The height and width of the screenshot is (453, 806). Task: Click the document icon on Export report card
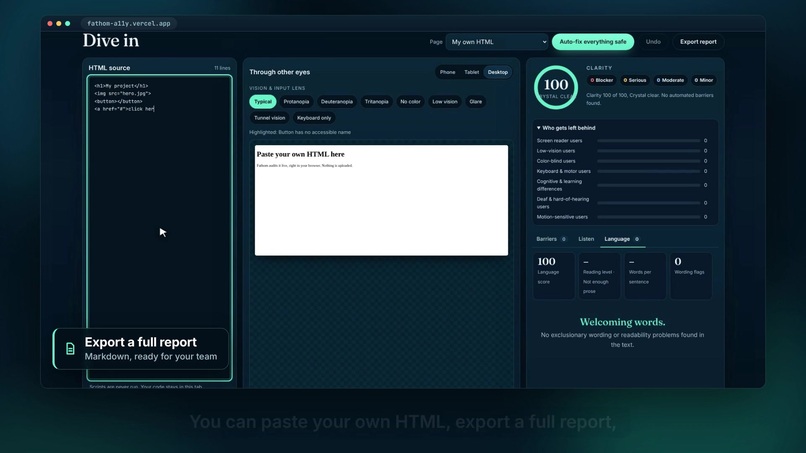pyautogui.click(x=70, y=349)
